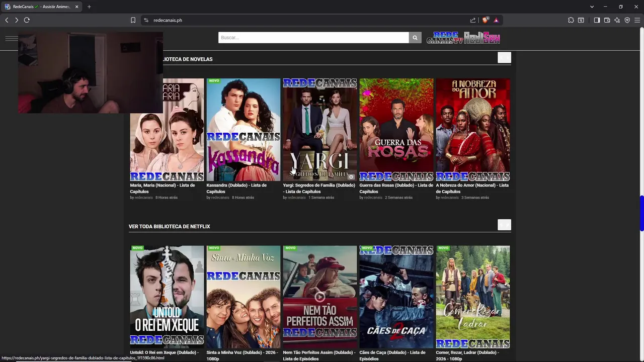This screenshot has width=644, height=362.
Task: Open a new tab with plus button
Action: tap(89, 7)
